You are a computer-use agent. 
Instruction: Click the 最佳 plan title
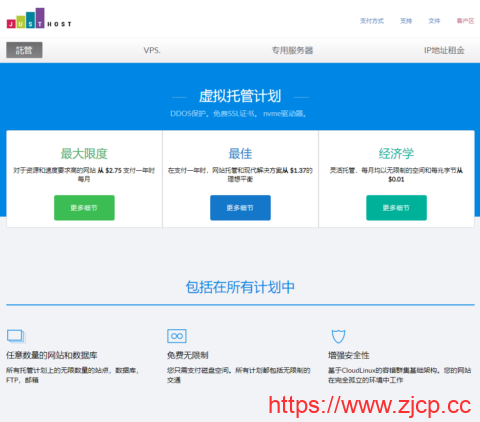point(240,154)
